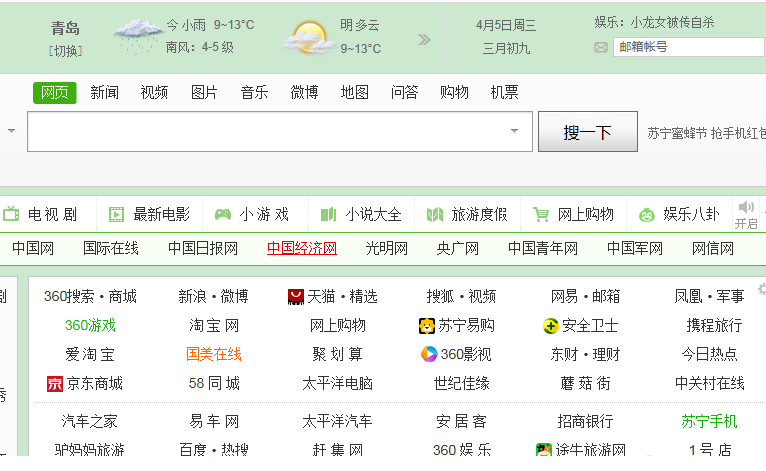Click the map icon beside 旅游度假
This screenshot has width=766, height=471.
click(x=435, y=214)
